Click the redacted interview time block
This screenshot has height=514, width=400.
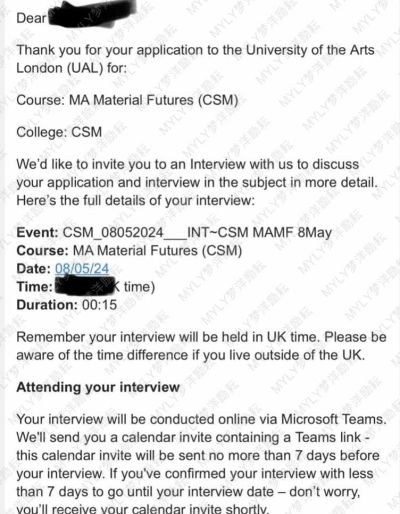click(x=87, y=287)
